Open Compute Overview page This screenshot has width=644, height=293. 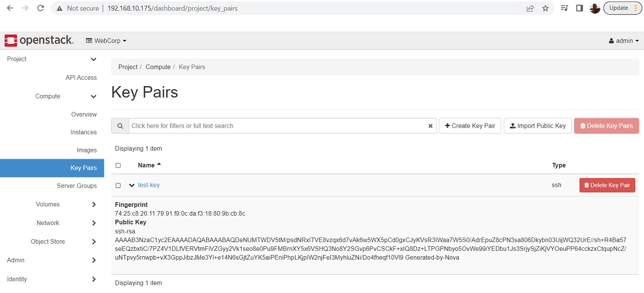[x=84, y=114]
